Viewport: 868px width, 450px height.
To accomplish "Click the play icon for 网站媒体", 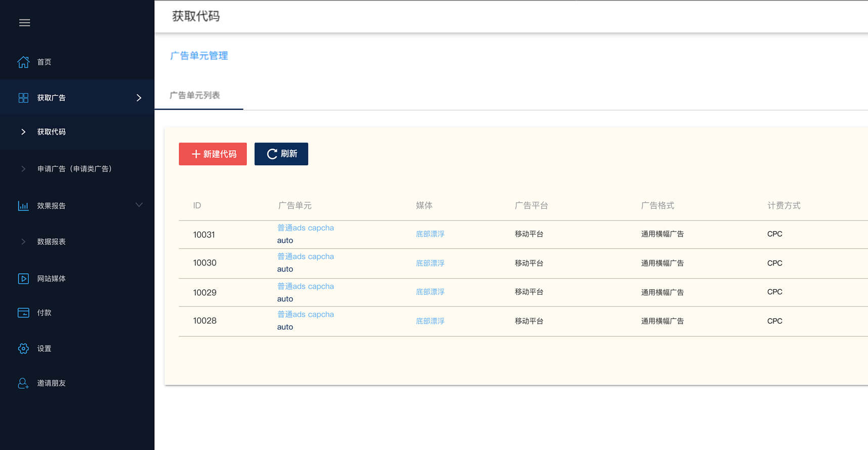I will click(23, 279).
